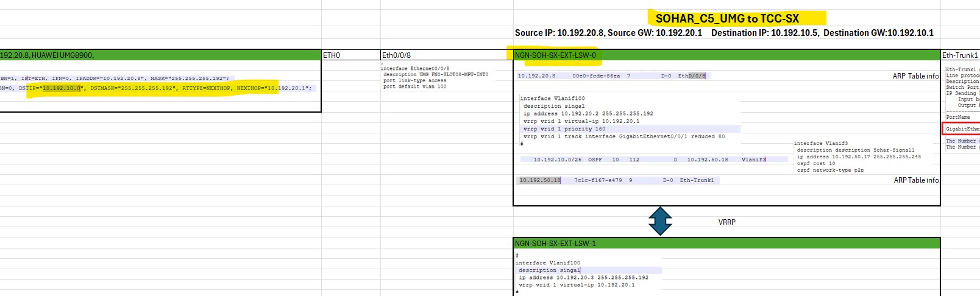
Task: Select the SOHAR_C5_UMG to TCC-SX title cell
Action: coord(726,18)
